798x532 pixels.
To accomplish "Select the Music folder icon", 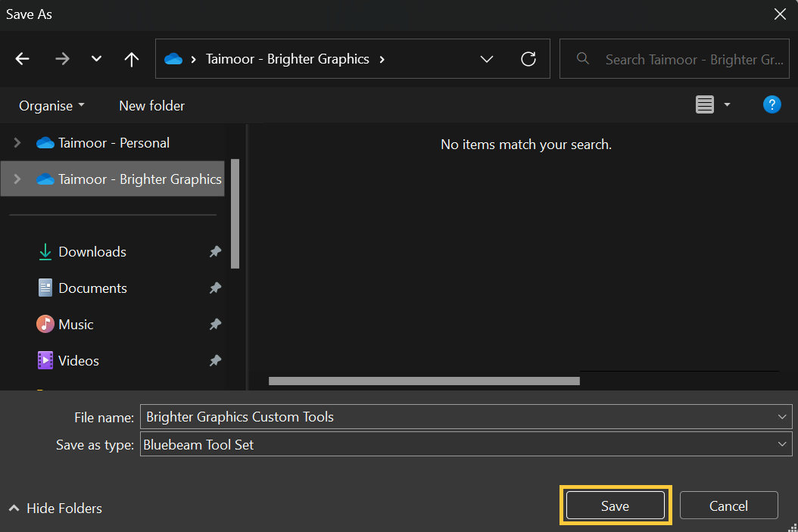I will point(45,324).
